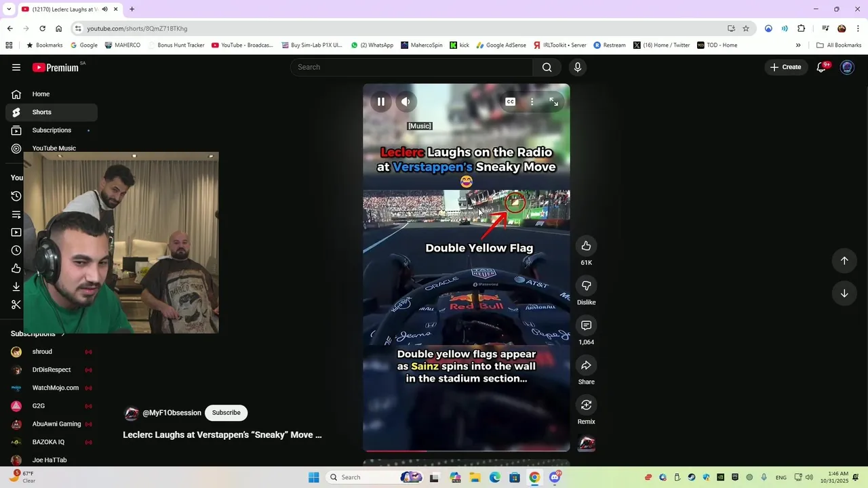
Task: Open YouTube notifications bell
Action: click(x=821, y=67)
